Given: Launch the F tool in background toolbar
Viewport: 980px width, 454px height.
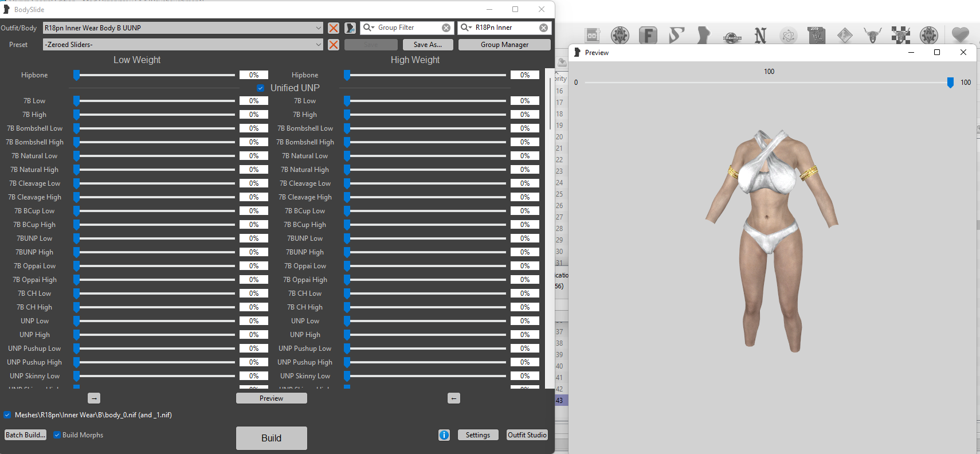Looking at the screenshot, I should coord(648,36).
